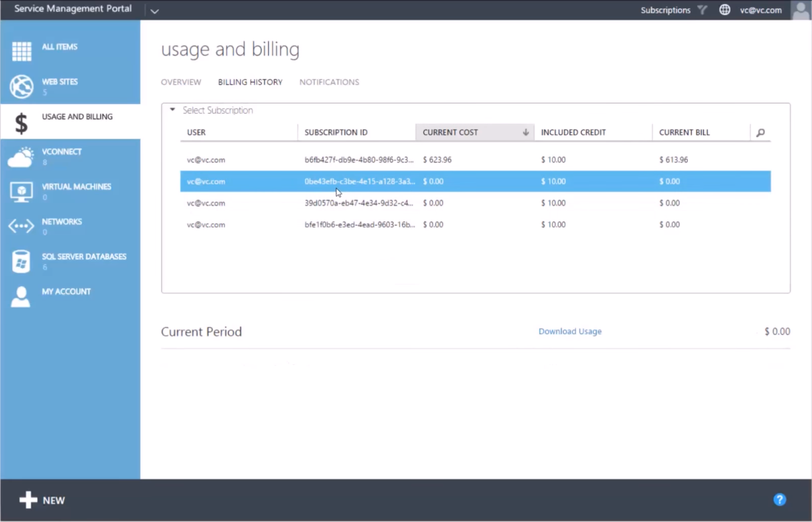This screenshot has width=812, height=522.
Task: Open the VConnect cloud icon
Action: pos(21,157)
